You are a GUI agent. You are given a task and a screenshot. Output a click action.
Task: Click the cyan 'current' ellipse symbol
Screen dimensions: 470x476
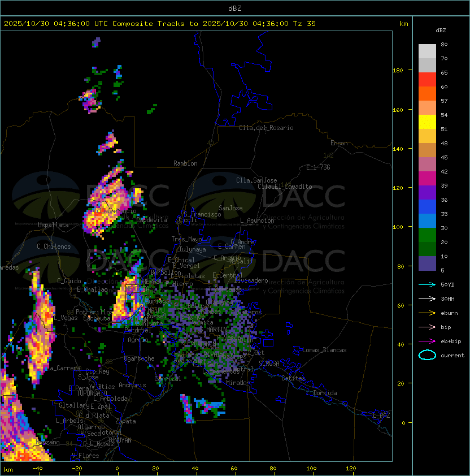(427, 355)
